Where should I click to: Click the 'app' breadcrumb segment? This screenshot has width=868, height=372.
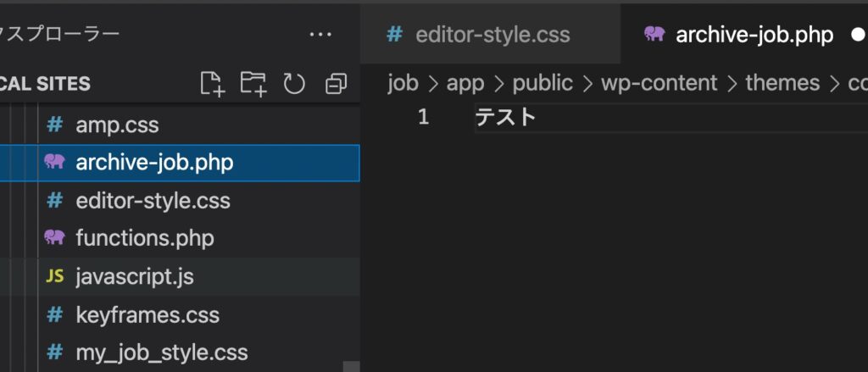464,83
